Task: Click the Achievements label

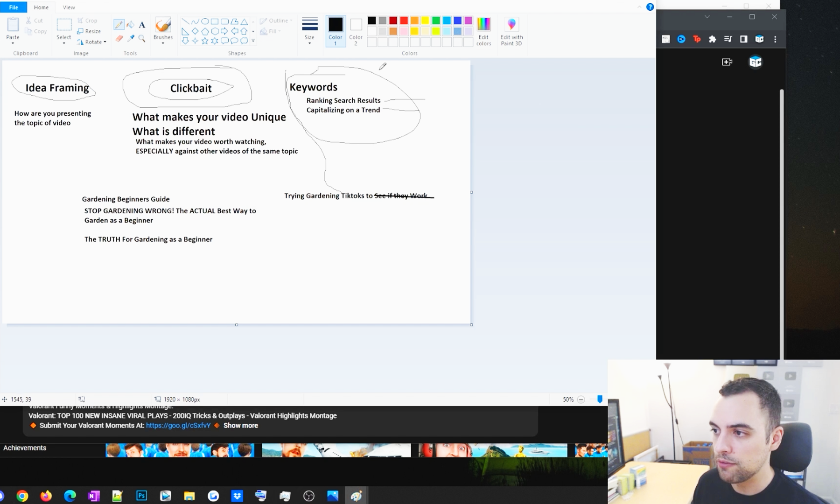Action: (x=25, y=448)
